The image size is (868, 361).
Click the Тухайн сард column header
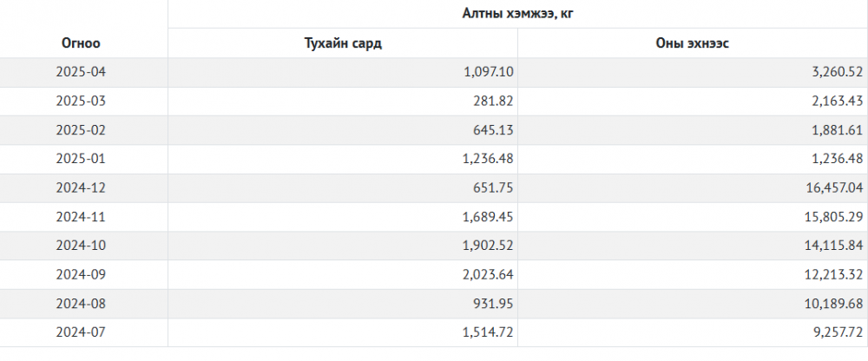click(x=343, y=43)
